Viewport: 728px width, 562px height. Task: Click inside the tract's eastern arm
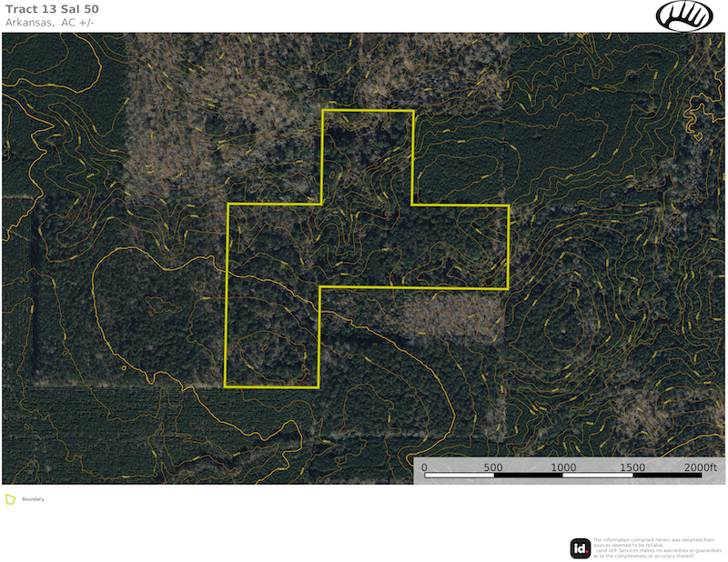point(455,246)
